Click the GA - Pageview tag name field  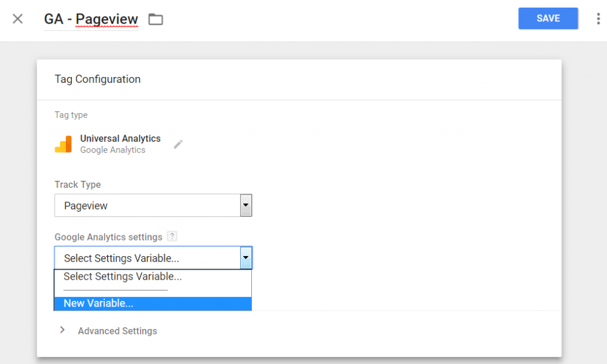coord(91,19)
